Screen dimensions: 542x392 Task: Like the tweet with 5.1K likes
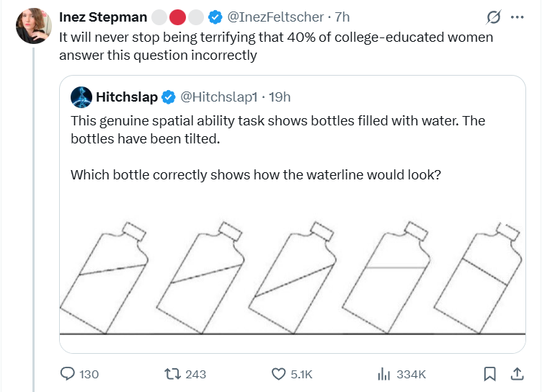pos(279,374)
